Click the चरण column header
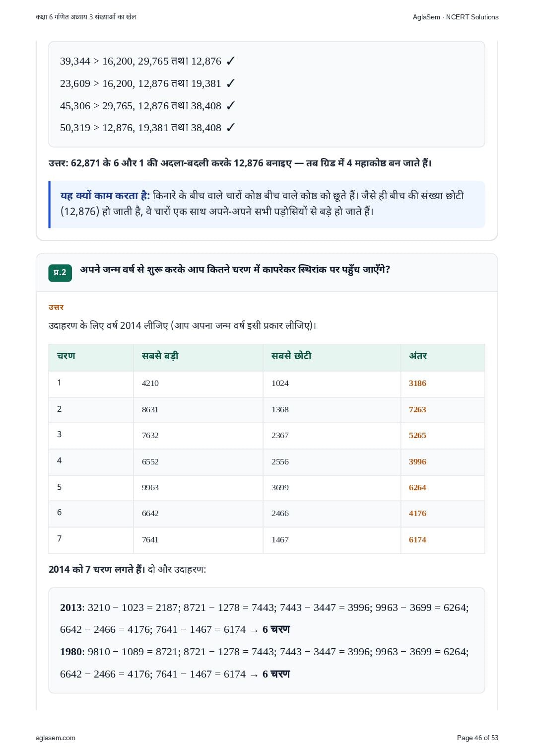The height and width of the screenshot is (756, 534). (66, 356)
